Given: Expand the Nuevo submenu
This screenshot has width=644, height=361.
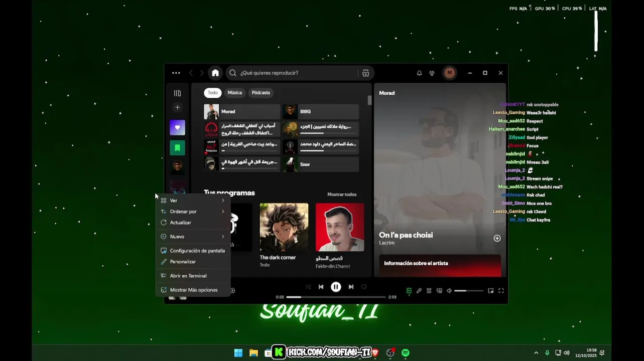Looking at the screenshot, I should pyautogui.click(x=193, y=237).
